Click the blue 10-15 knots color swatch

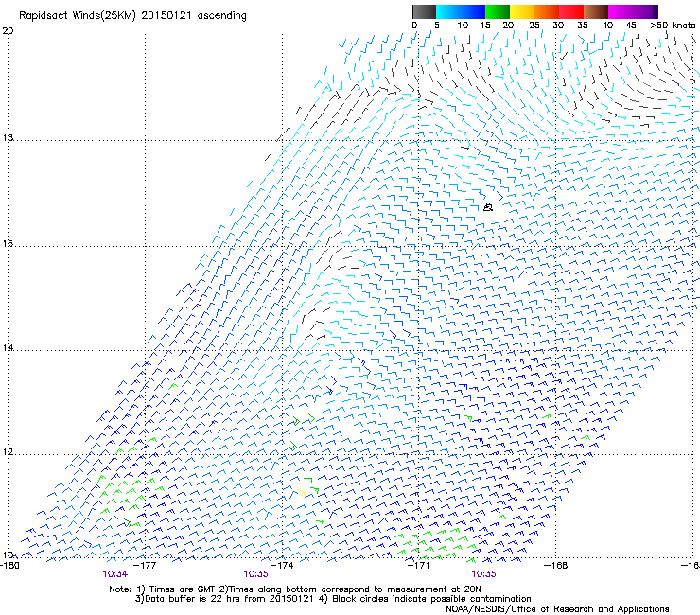pyautogui.click(x=473, y=11)
